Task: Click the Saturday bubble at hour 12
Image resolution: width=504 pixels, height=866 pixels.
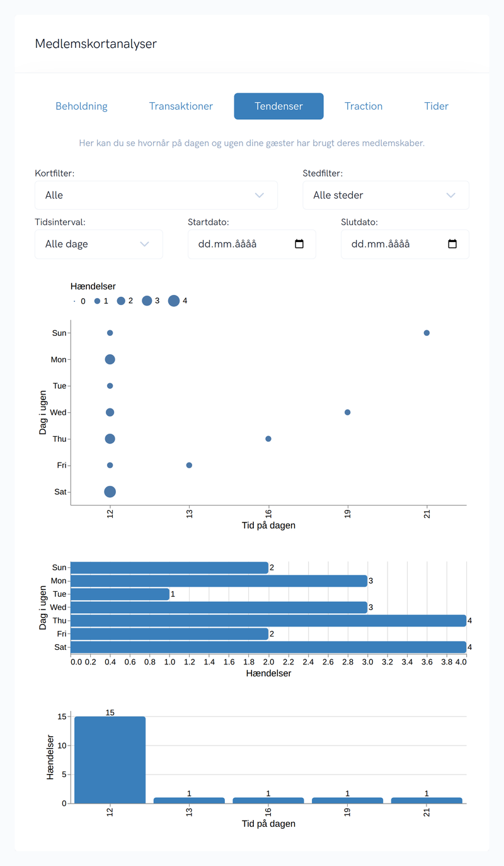Action: [x=110, y=492]
